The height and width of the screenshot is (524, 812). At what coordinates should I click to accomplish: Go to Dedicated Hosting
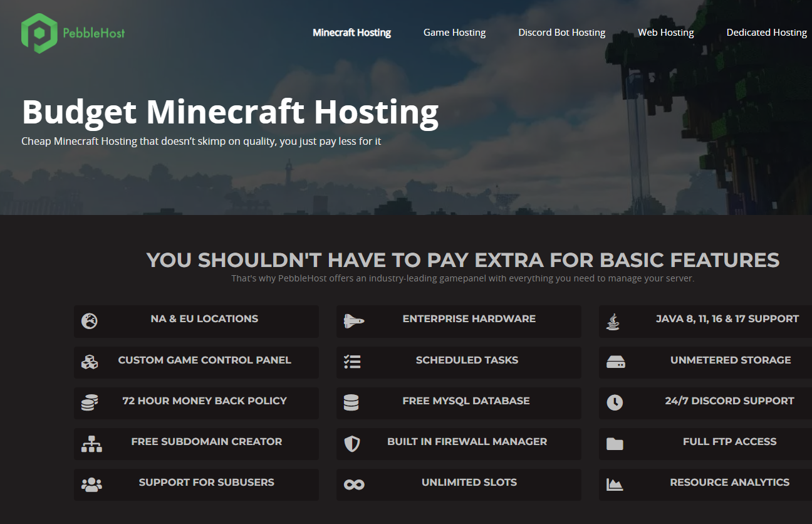(766, 32)
